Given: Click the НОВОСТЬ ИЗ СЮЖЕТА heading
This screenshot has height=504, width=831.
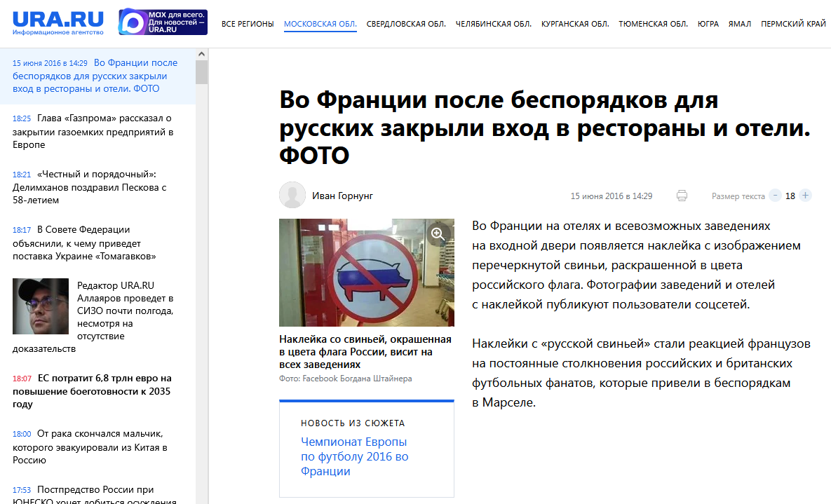Looking at the screenshot, I should pyautogui.click(x=353, y=423).
